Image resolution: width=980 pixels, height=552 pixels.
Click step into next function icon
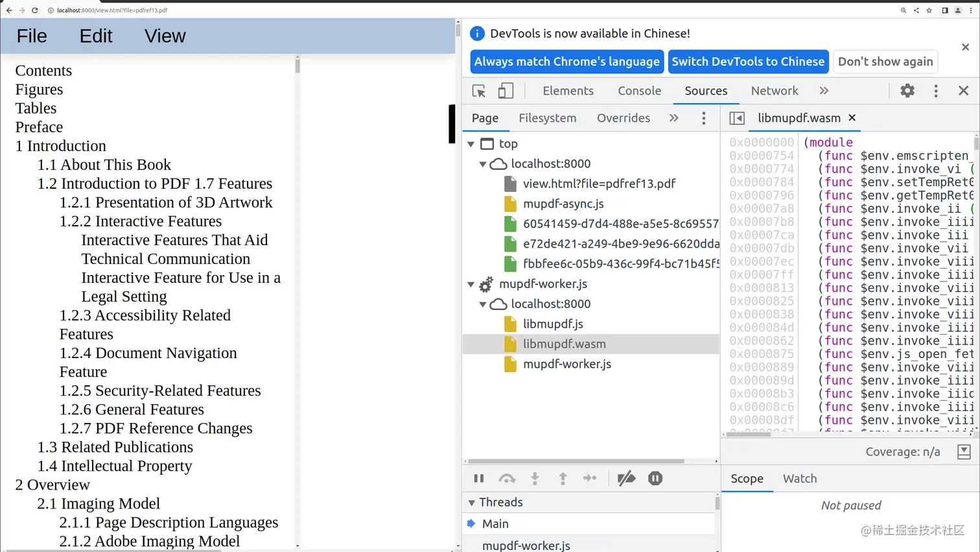[535, 479]
